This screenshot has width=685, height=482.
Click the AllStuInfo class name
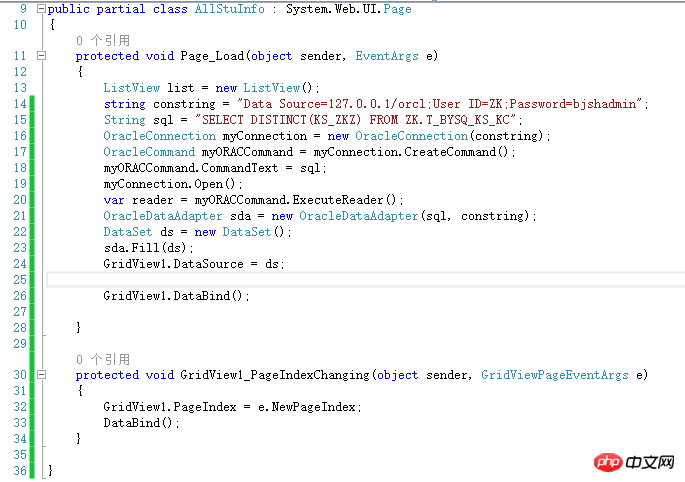230,9
